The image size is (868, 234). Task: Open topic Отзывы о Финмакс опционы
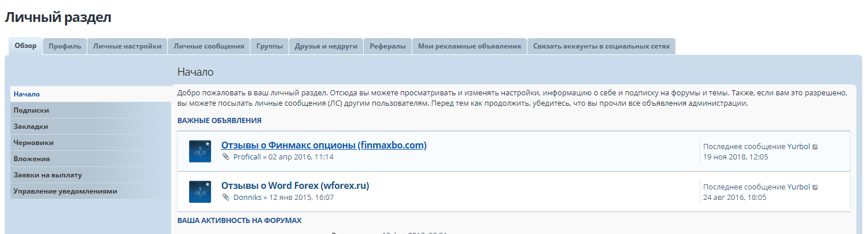pyautogui.click(x=324, y=145)
